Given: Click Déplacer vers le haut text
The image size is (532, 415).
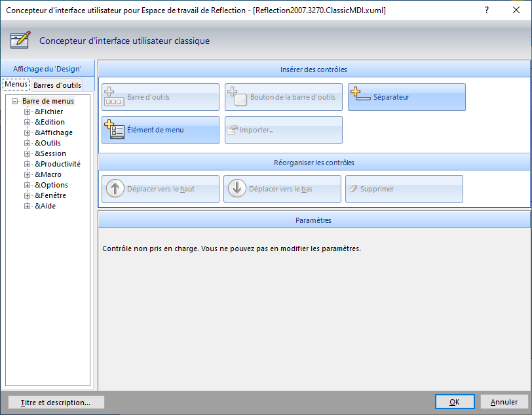Looking at the screenshot, I should tap(161, 189).
